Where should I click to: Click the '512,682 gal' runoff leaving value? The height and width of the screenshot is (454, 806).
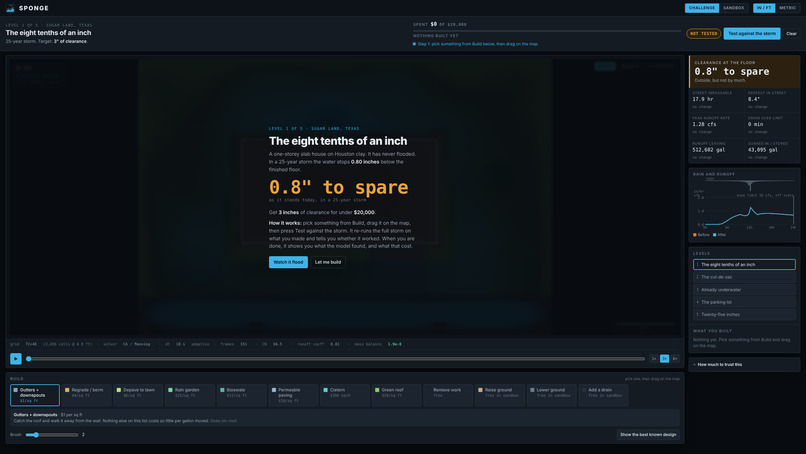[709, 150]
